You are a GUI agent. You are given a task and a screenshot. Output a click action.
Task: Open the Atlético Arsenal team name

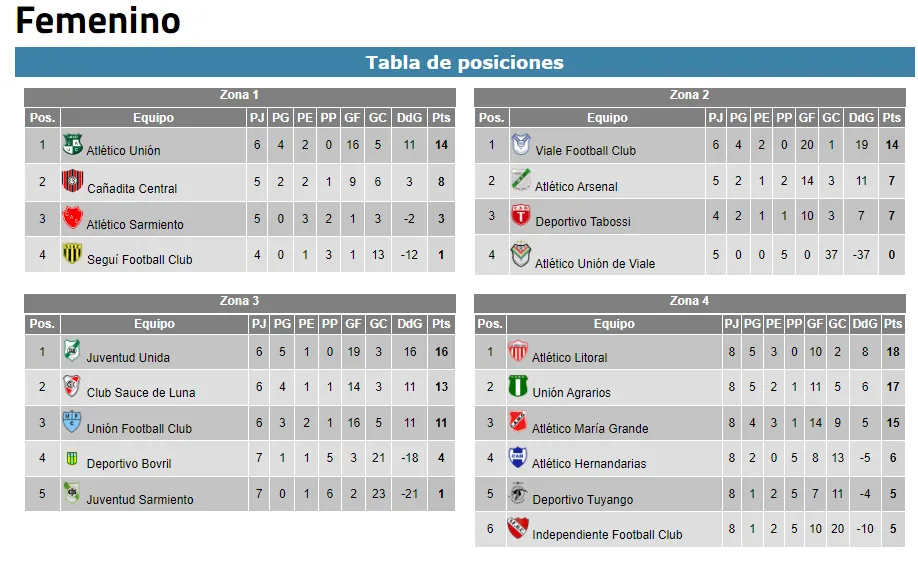tap(576, 187)
